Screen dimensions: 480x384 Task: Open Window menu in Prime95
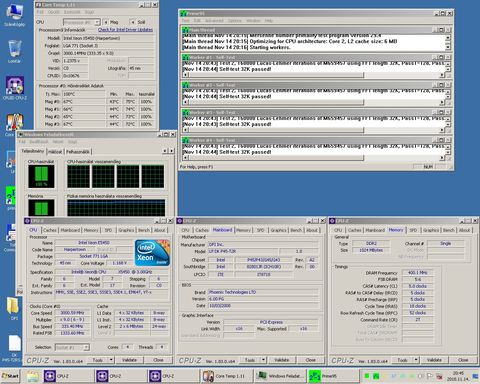[x=253, y=21]
